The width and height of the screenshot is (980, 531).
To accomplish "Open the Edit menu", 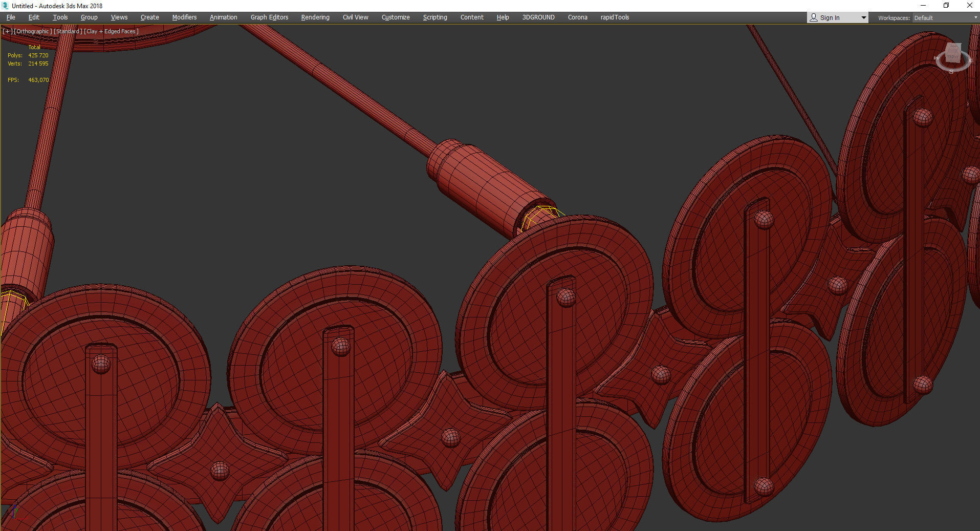I will (34, 17).
